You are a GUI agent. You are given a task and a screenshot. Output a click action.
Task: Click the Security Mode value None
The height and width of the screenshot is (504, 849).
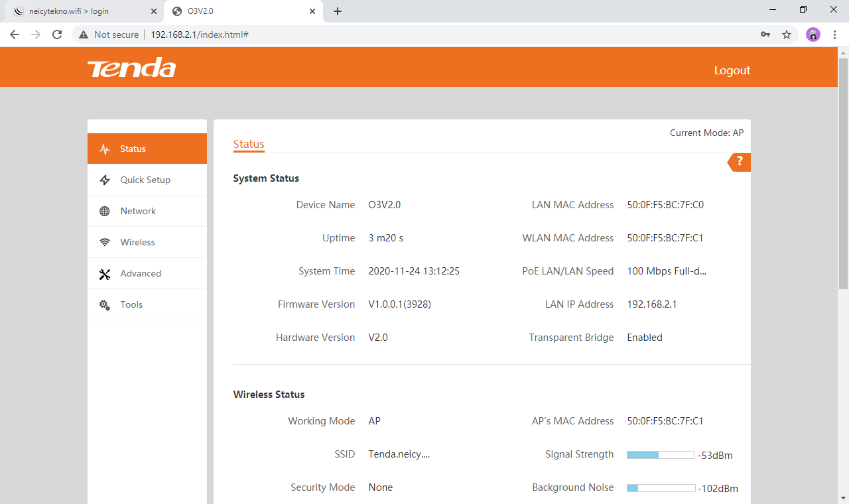381,488
